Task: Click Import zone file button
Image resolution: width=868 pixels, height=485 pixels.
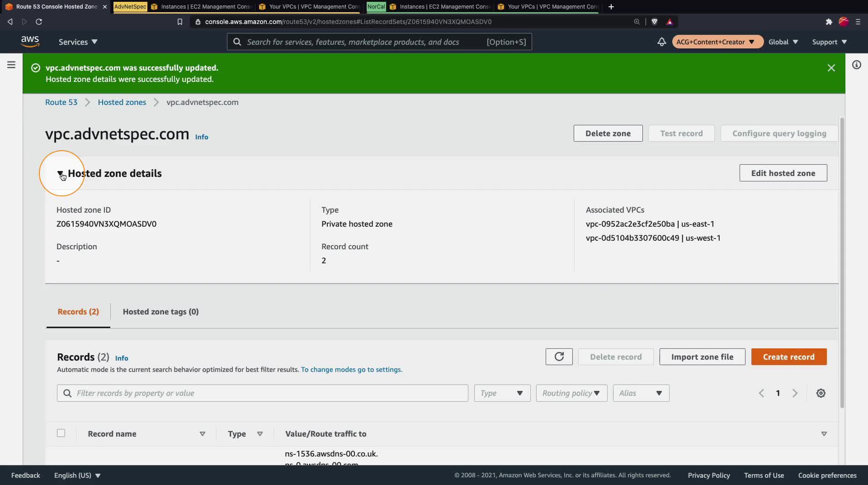Action: coord(702,357)
